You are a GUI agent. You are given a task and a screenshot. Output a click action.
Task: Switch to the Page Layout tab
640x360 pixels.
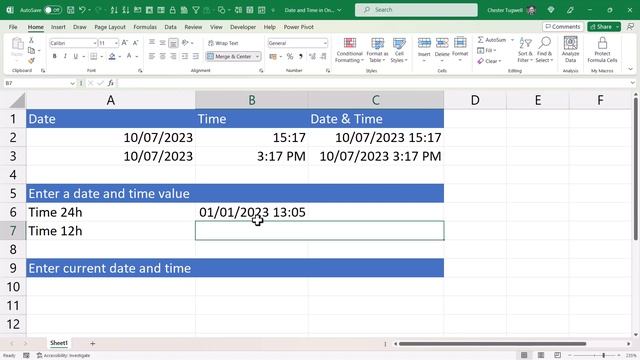110,27
